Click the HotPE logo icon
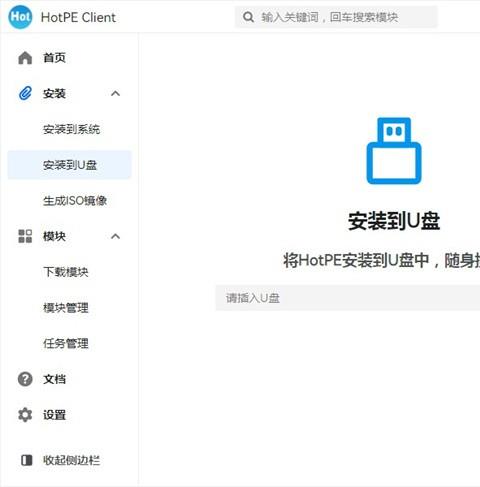480x487 pixels. 20,17
